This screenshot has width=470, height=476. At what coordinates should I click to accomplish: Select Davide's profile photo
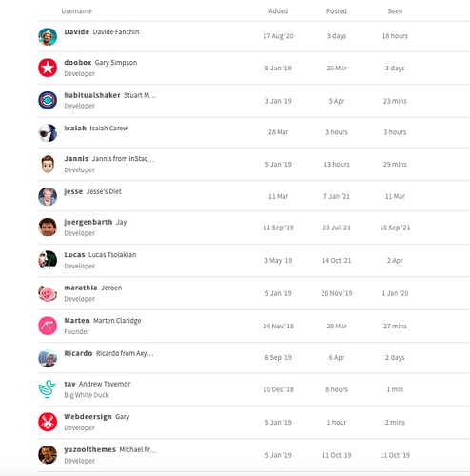tap(48, 36)
